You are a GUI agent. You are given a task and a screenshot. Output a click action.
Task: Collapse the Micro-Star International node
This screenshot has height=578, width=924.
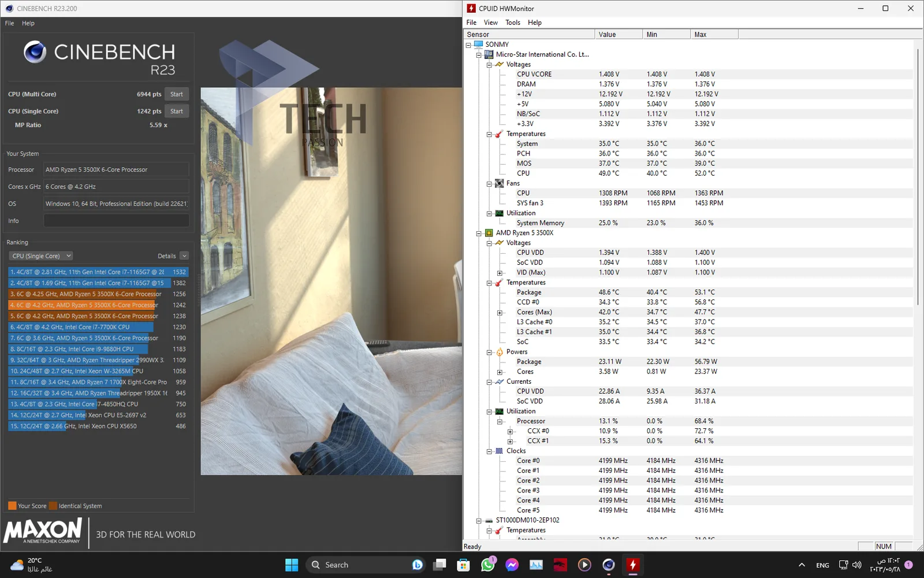point(479,55)
